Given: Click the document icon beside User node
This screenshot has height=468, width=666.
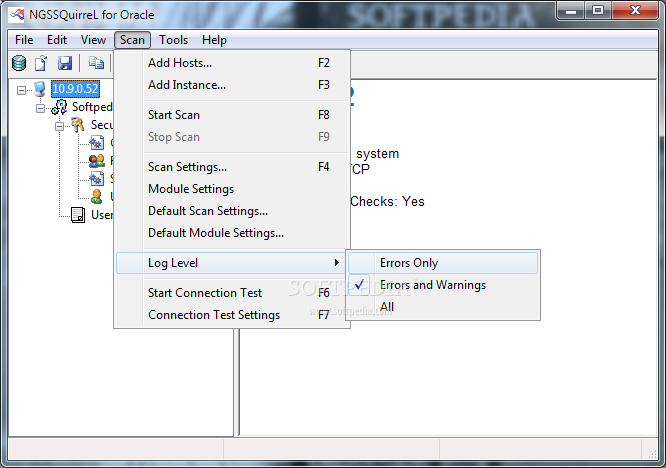Looking at the screenshot, I should [x=78, y=215].
